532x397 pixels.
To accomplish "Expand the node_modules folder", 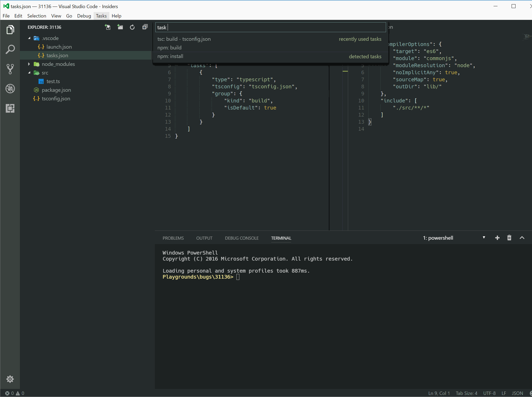I will pos(29,64).
